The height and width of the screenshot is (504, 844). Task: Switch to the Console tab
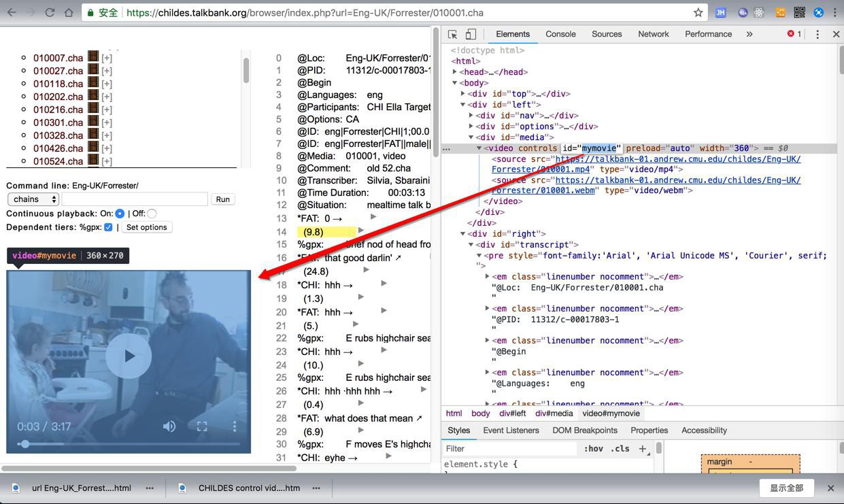[x=560, y=34]
